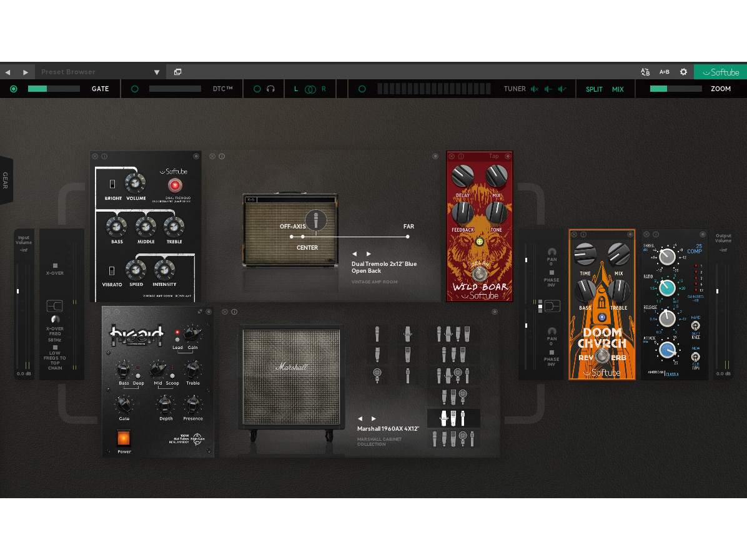The image size is (747, 560).
Task: Select the top-left single microphone preset
Action: coord(377,334)
